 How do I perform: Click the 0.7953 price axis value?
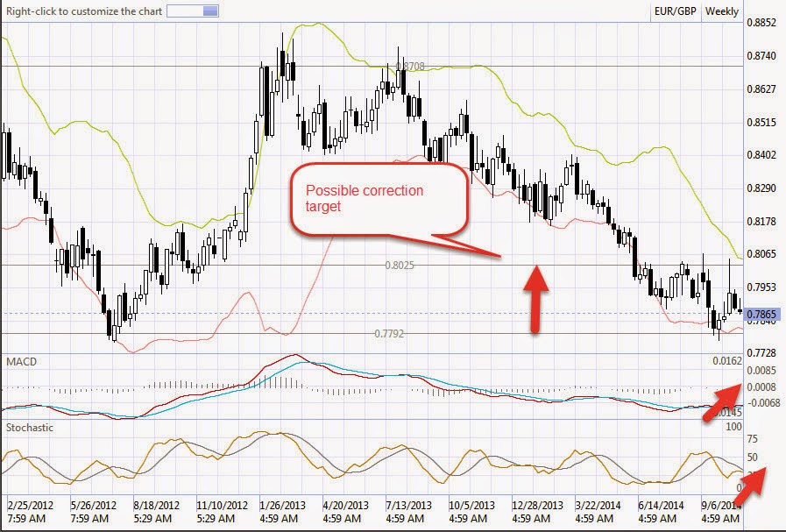pos(761,287)
